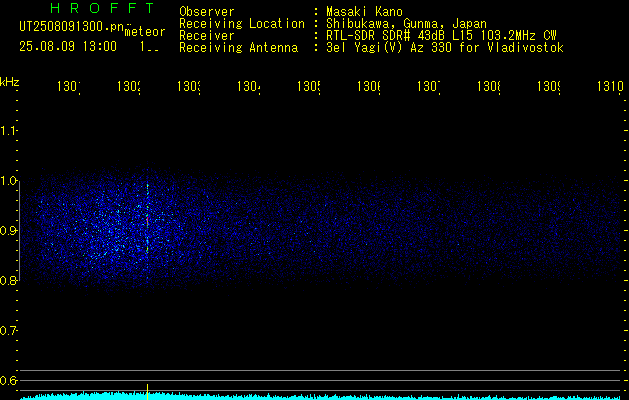629x400 pixels.
Task: Click the yellow spike in the cyan power graph
Action: [x=147, y=392]
